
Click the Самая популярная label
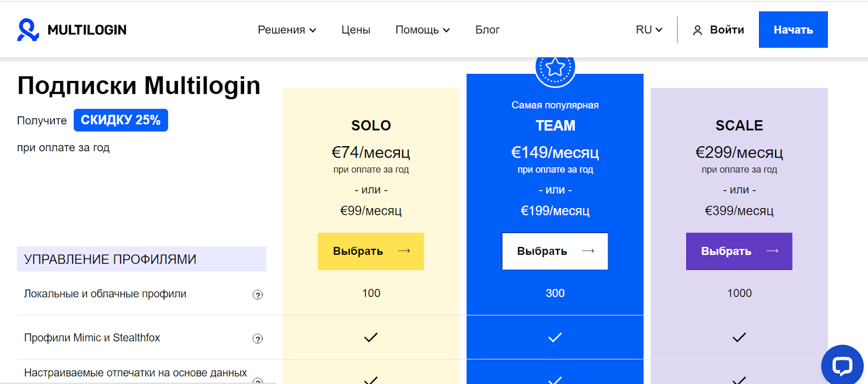[555, 105]
